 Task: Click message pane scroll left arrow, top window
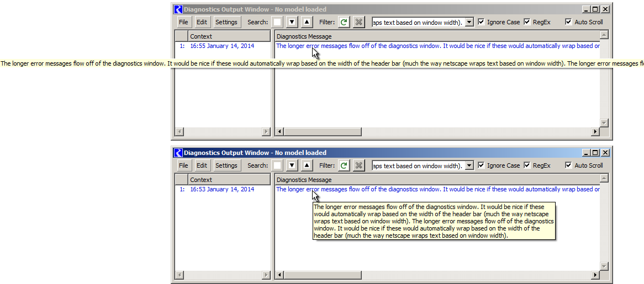(x=279, y=132)
